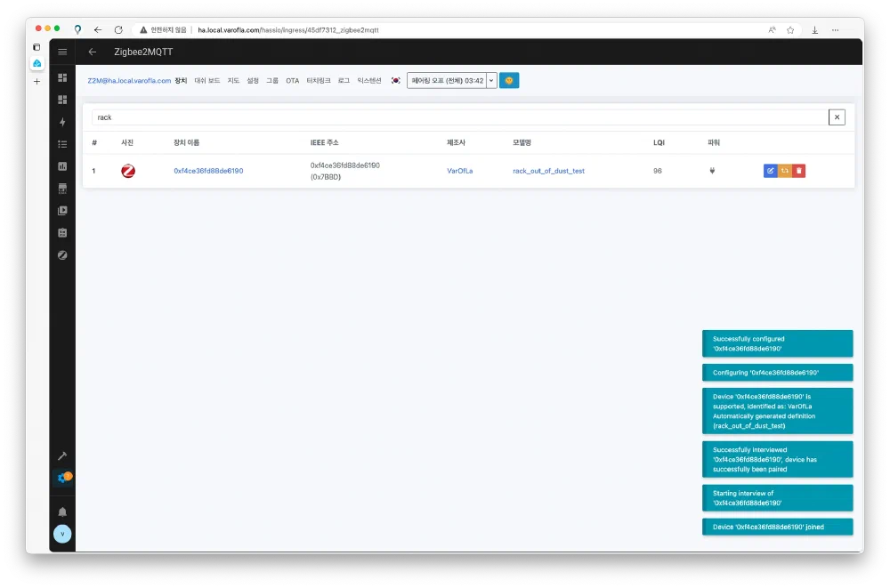The image size is (890, 588).
Task: Clear the search with the X button
Action: point(837,117)
